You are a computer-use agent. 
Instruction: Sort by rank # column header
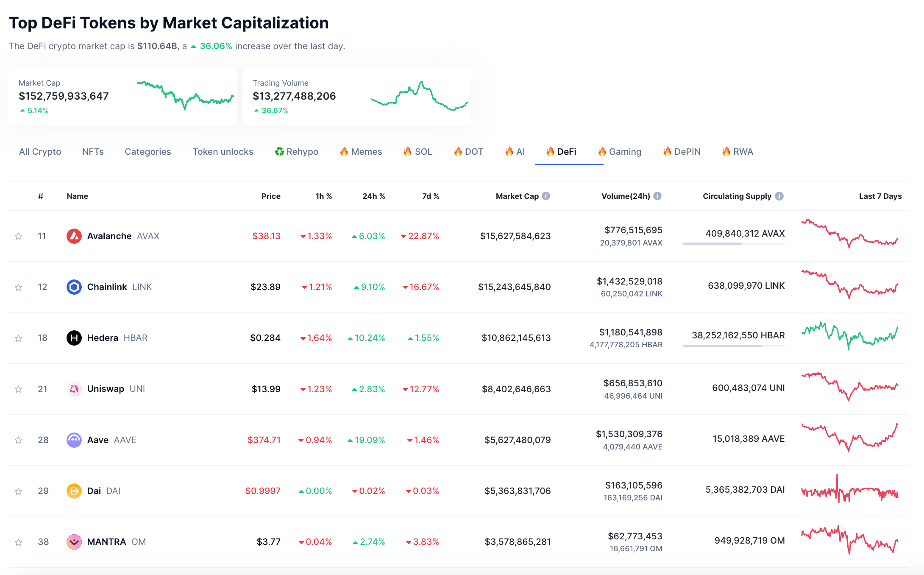(x=41, y=196)
